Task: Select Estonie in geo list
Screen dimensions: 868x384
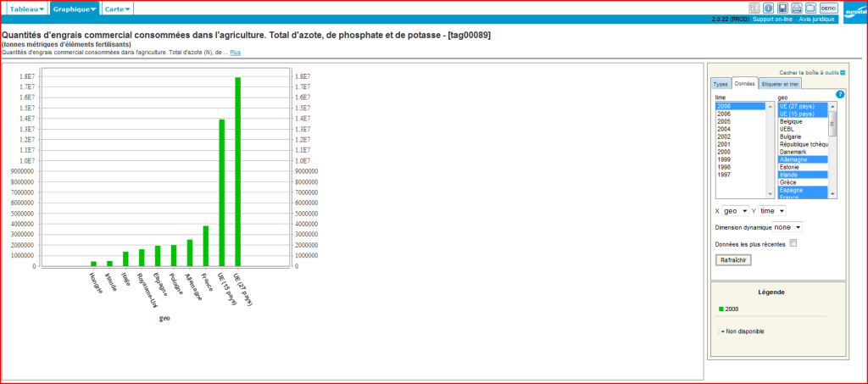Action: tap(803, 167)
